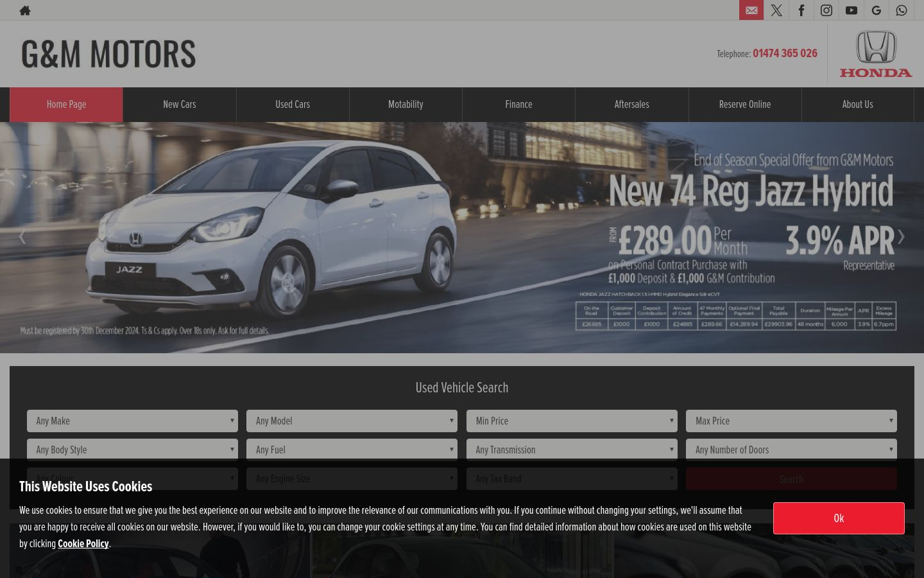Image resolution: width=924 pixels, height=578 pixels.
Task: Click the red Search button
Action: click(x=791, y=479)
